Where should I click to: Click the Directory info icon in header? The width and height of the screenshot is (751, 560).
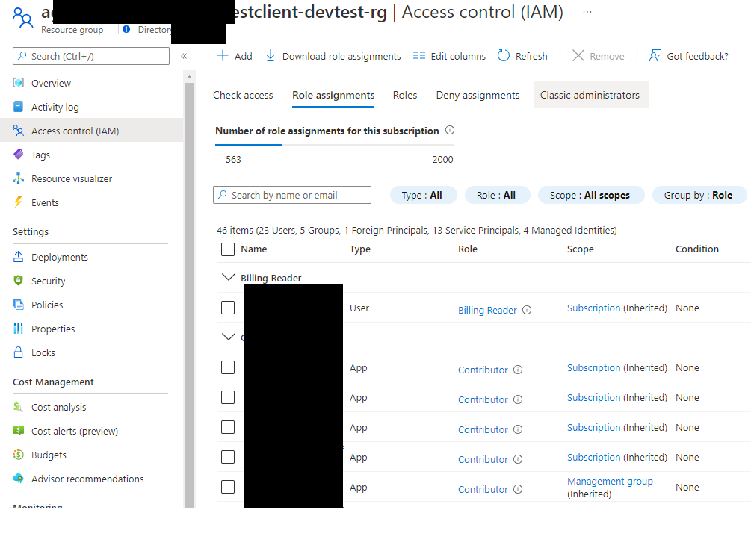tap(126, 29)
